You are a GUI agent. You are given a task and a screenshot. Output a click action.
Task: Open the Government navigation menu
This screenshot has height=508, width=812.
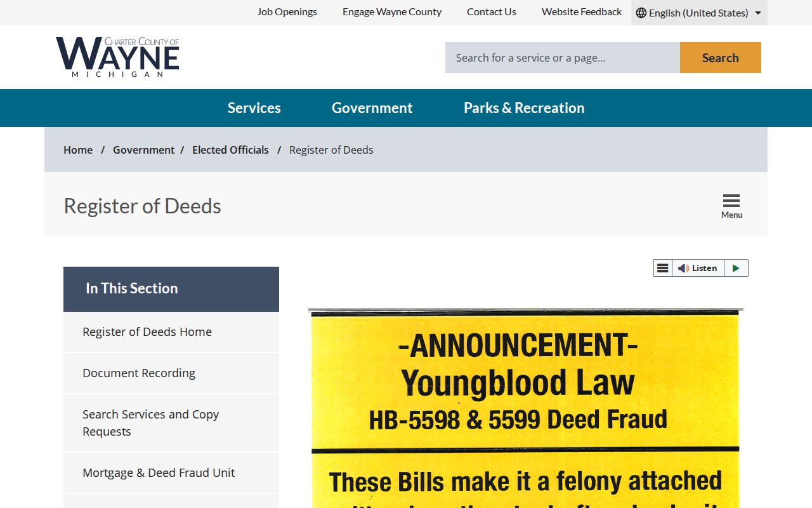[x=372, y=108]
